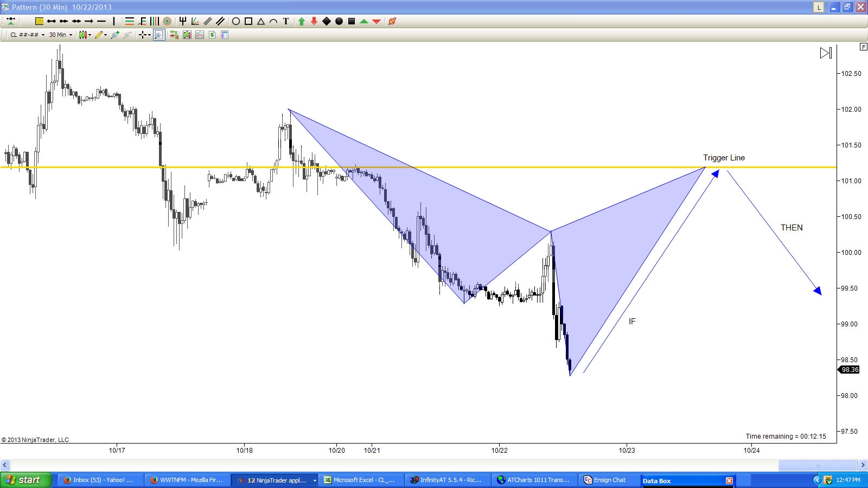Image resolution: width=868 pixels, height=488 pixels.
Task: Select the horizontal line drawing tool
Action: 101,21
